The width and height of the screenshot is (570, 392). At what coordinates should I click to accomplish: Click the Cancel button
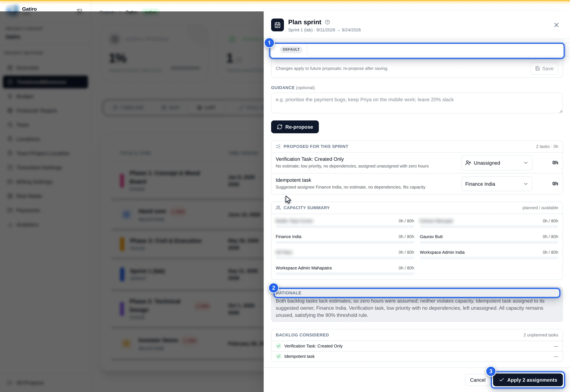(x=477, y=380)
